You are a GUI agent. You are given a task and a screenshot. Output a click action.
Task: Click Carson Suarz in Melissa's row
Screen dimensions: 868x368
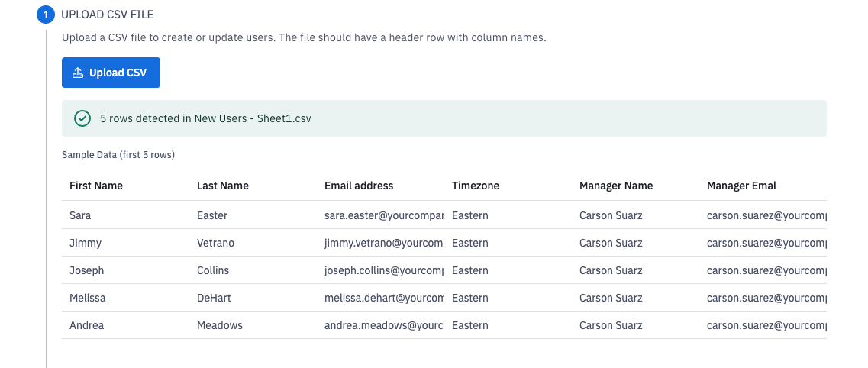click(x=611, y=298)
